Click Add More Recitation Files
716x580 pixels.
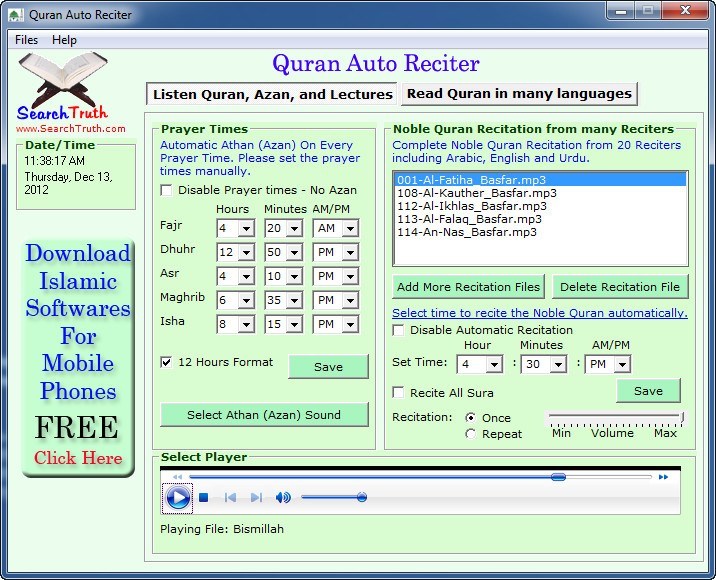click(469, 287)
